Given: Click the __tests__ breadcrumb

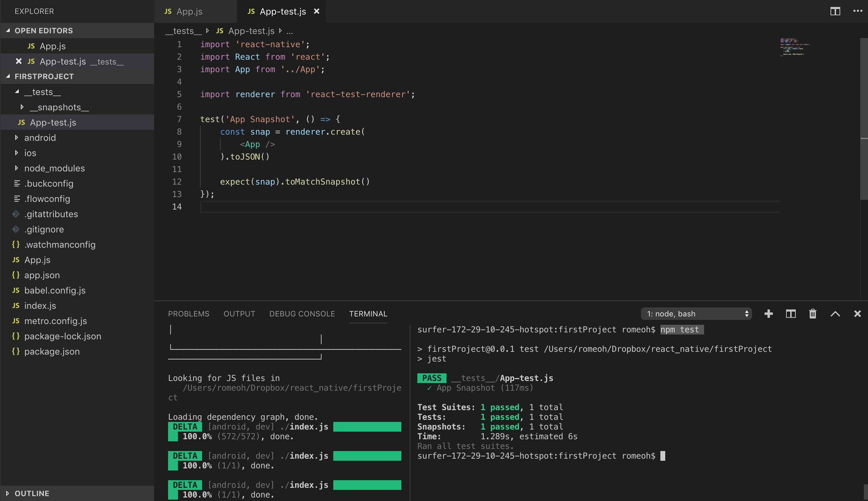Looking at the screenshot, I should point(183,31).
